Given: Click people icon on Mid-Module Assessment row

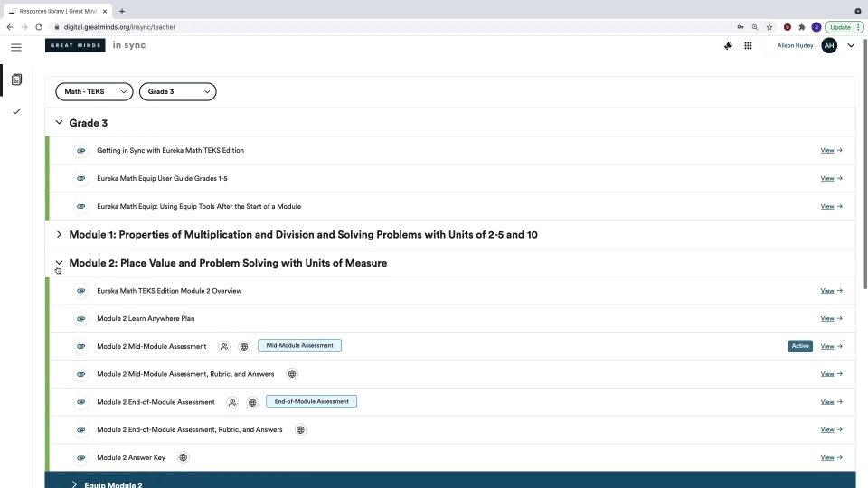Looking at the screenshot, I should [x=224, y=346].
